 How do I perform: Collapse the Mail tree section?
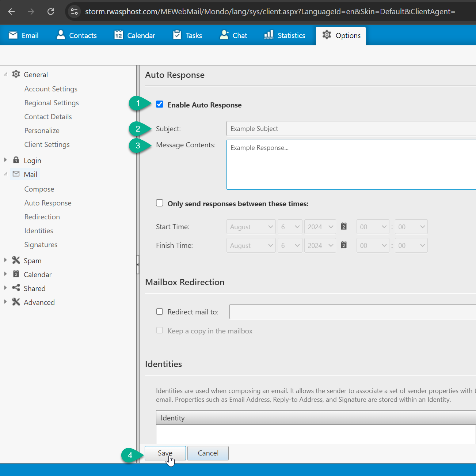click(5, 174)
